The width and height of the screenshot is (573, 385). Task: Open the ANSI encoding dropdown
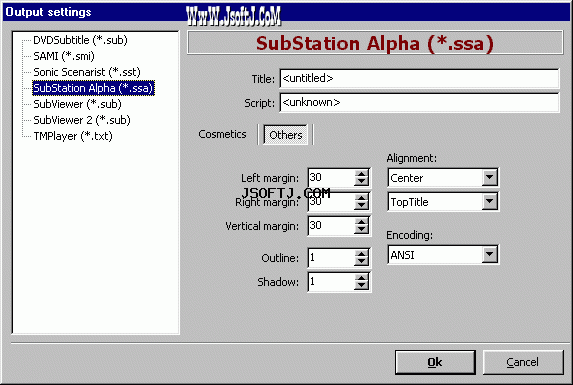489,254
